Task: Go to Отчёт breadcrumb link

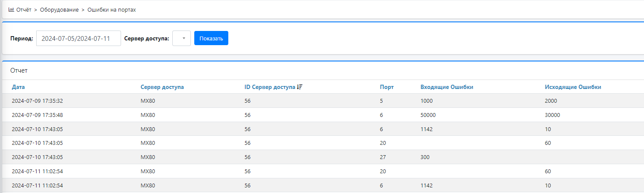Action: tap(24, 9)
